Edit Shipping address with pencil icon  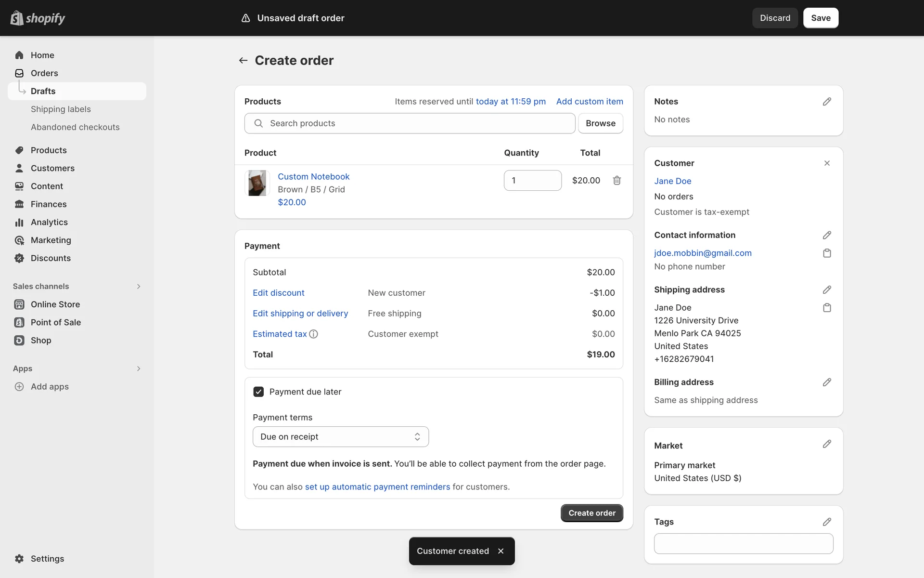click(x=826, y=289)
